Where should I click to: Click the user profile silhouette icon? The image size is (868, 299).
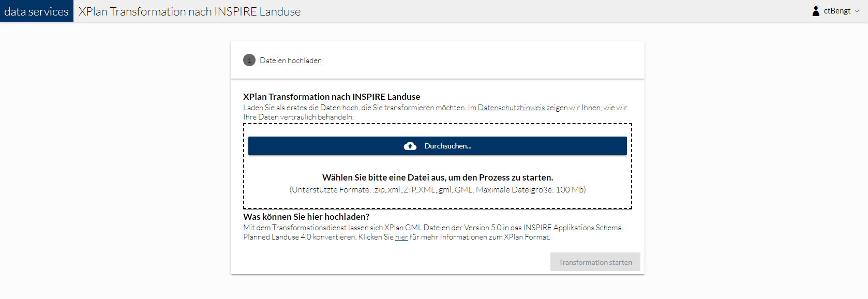click(x=816, y=11)
